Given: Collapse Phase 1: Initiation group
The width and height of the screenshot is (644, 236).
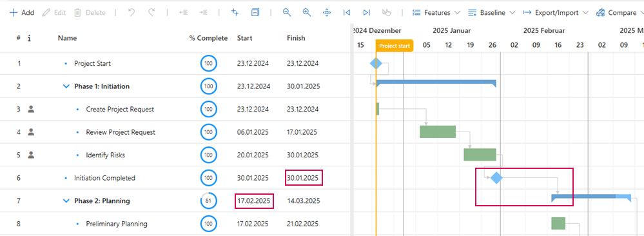Looking at the screenshot, I should [66, 86].
